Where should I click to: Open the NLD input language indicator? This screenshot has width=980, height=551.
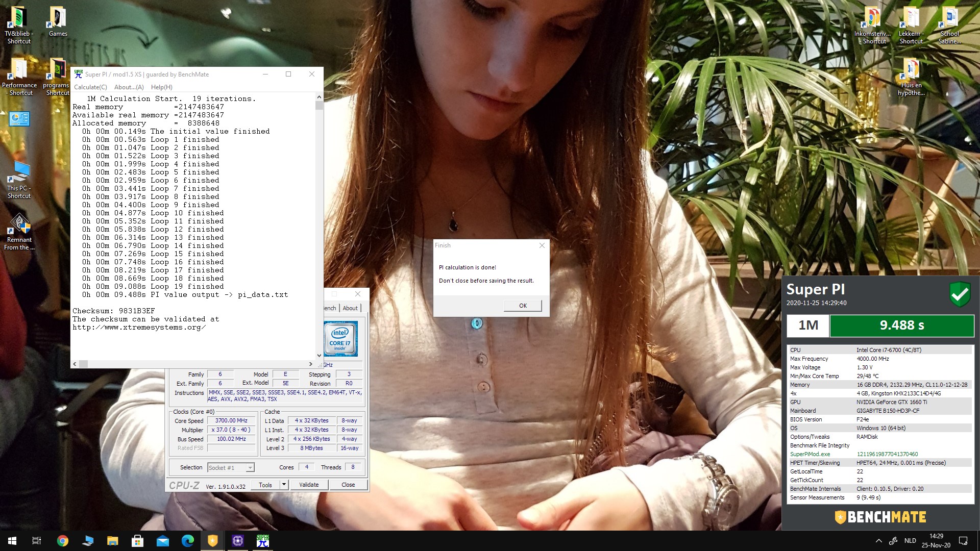point(910,541)
